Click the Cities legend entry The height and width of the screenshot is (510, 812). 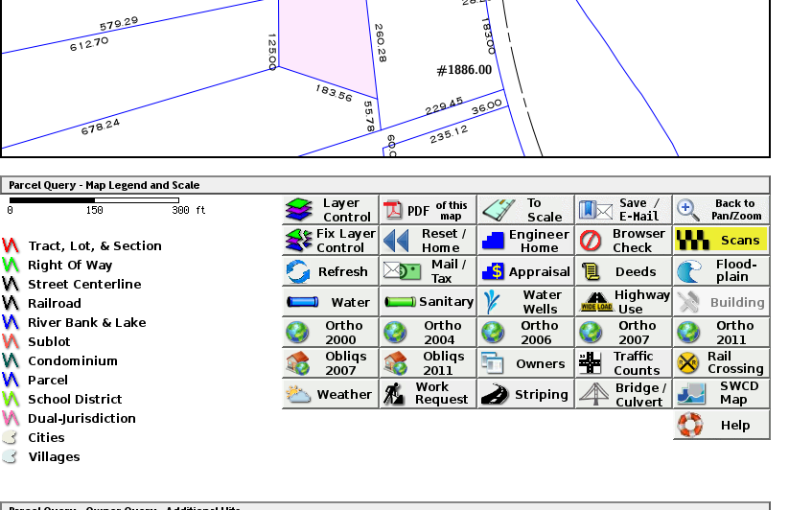click(x=46, y=437)
